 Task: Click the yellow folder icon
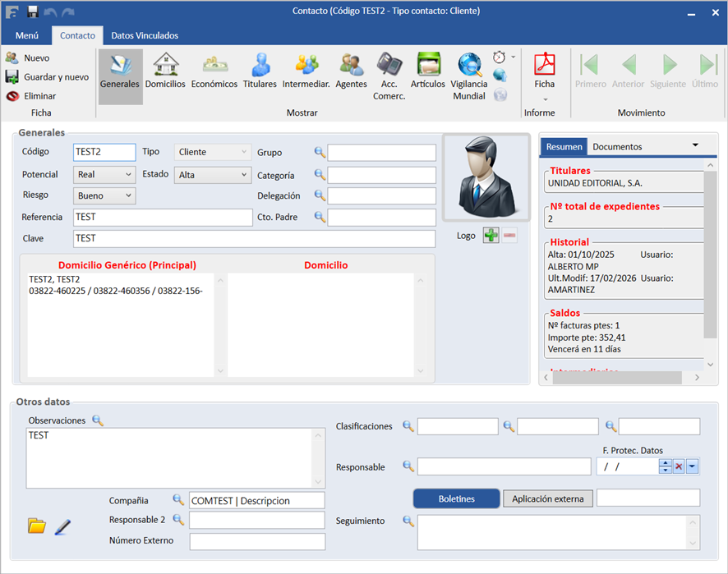(x=37, y=526)
